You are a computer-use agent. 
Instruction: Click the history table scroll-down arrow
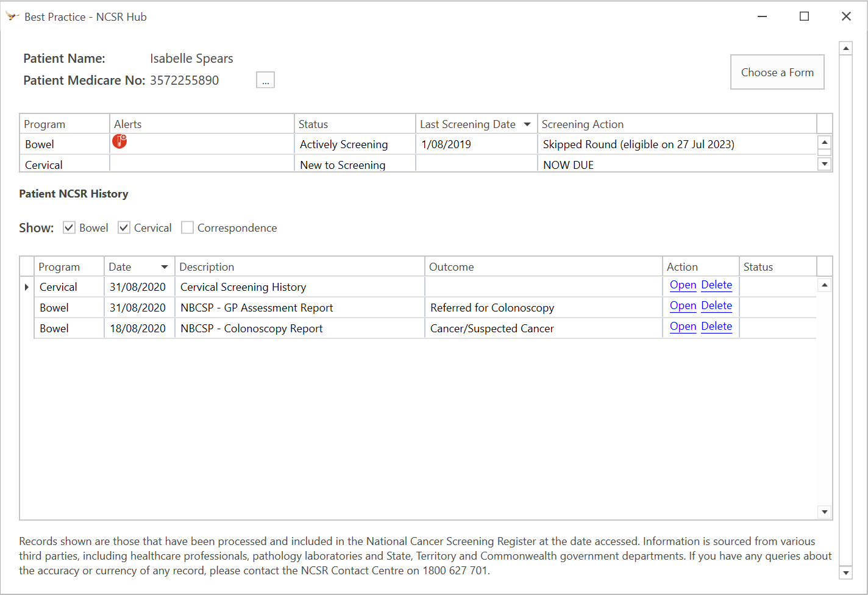coord(825,512)
